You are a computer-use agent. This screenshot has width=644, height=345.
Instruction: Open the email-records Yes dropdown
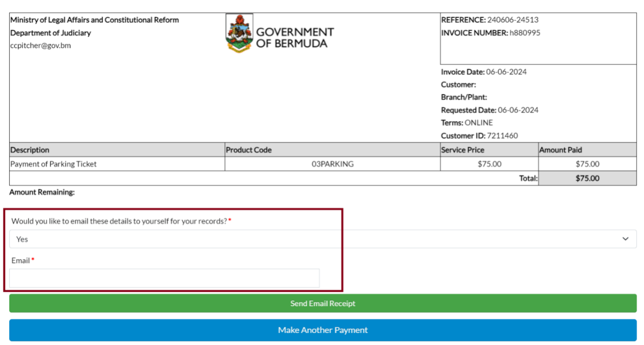322,239
